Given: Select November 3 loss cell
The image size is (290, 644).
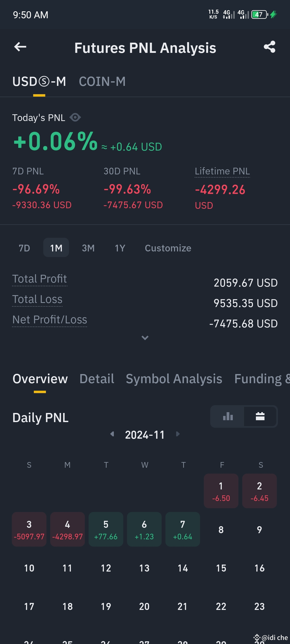Looking at the screenshot, I should (29, 529).
